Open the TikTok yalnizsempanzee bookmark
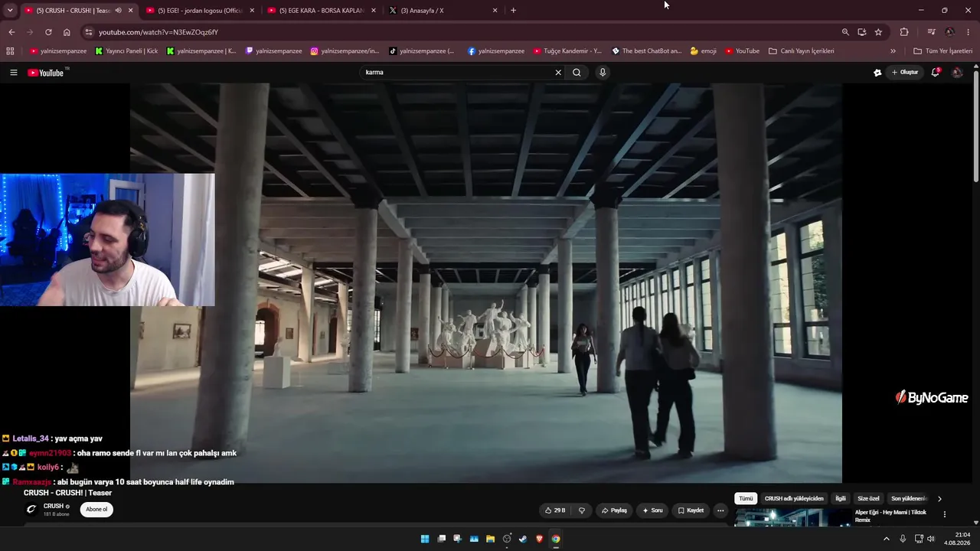The height and width of the screenshot is (551, 980). click(422, 51)
